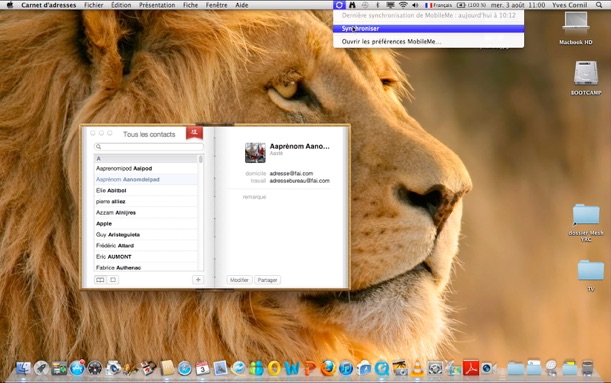This screenshot has width=611, height=383.
Task: Open the display mirroring menu bar icon
Action: 390,5
